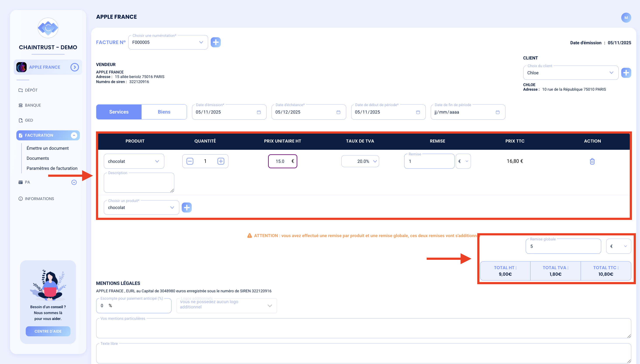640x364 pixels.
Task: Click the Escompte pour paiement anticipé field
Action: point(133,306)
